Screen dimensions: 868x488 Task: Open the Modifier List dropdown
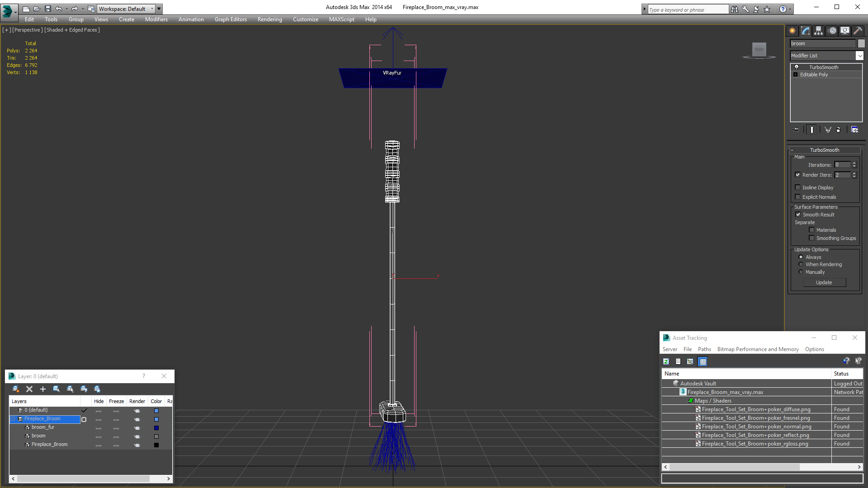[859, 56]
